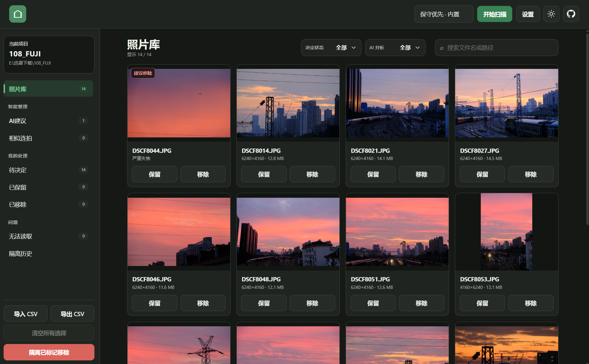Keep DSCF8048.JPG with 保留

[x=264, y=303]
